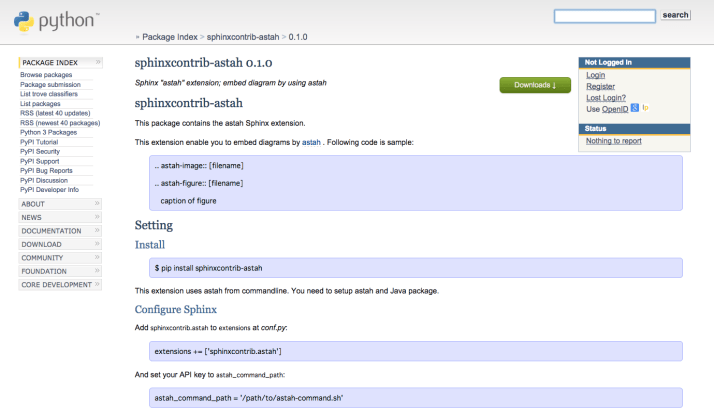Open the Register link
Image resolution: width=714 pixels, height=413 pixels.
click(600, 86)
